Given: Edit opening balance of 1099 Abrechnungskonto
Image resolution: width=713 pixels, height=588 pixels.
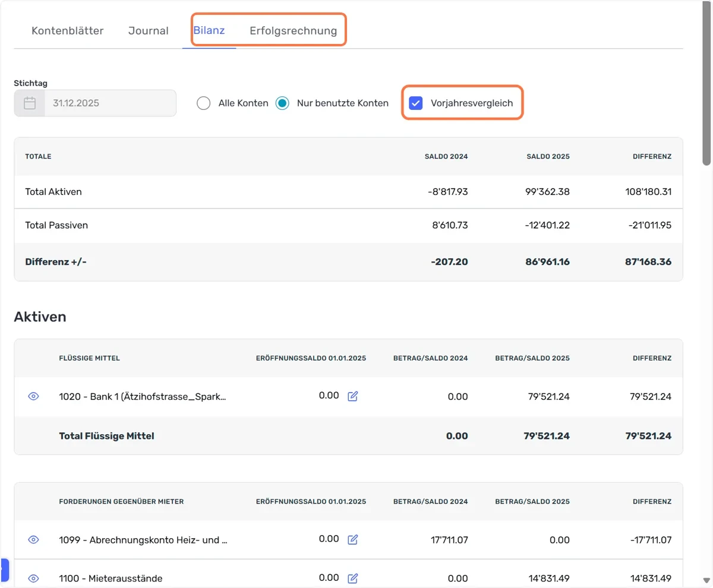Looking at the screenshot, I should (352, 539).
